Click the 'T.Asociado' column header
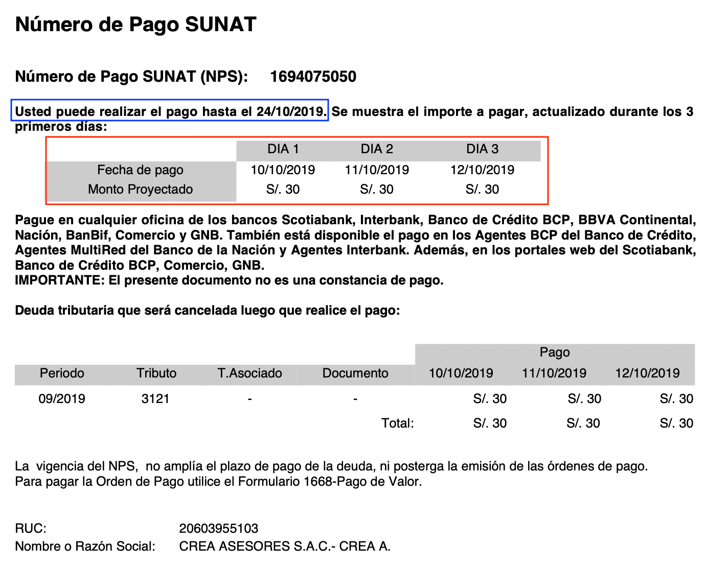Viewport: 728px width, 568px height. 249,373
